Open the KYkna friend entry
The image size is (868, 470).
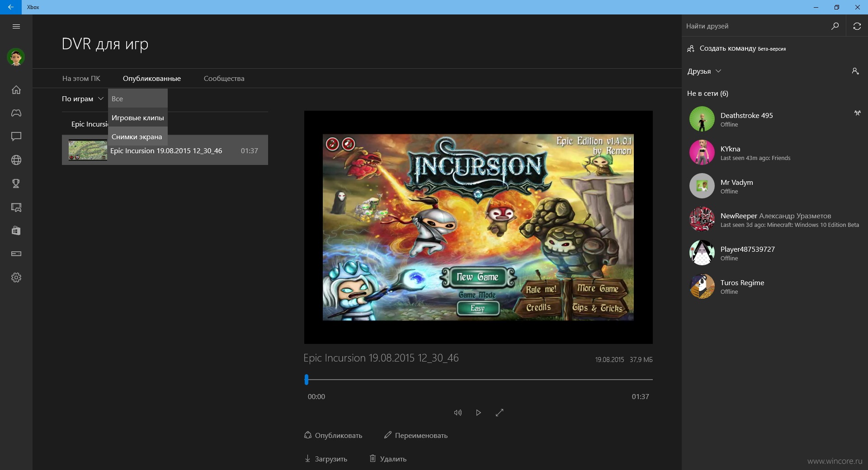click(775, 153)
